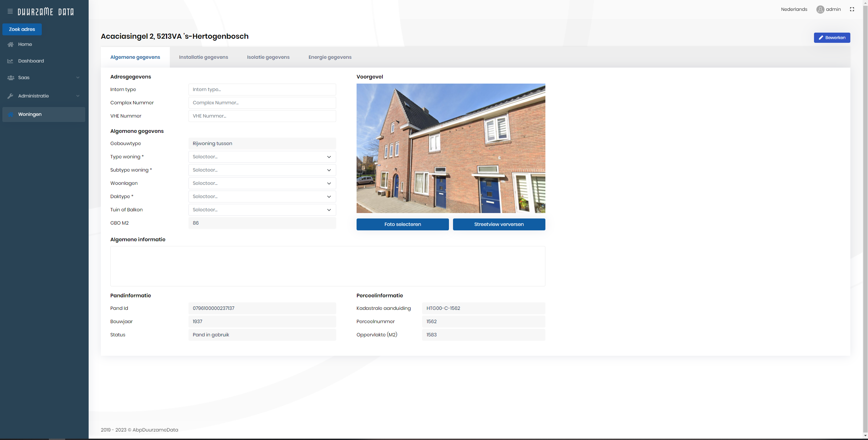This screenshot has width=868, height=440.
Task: Click the Home house icon
Action: tap(11, 45)
